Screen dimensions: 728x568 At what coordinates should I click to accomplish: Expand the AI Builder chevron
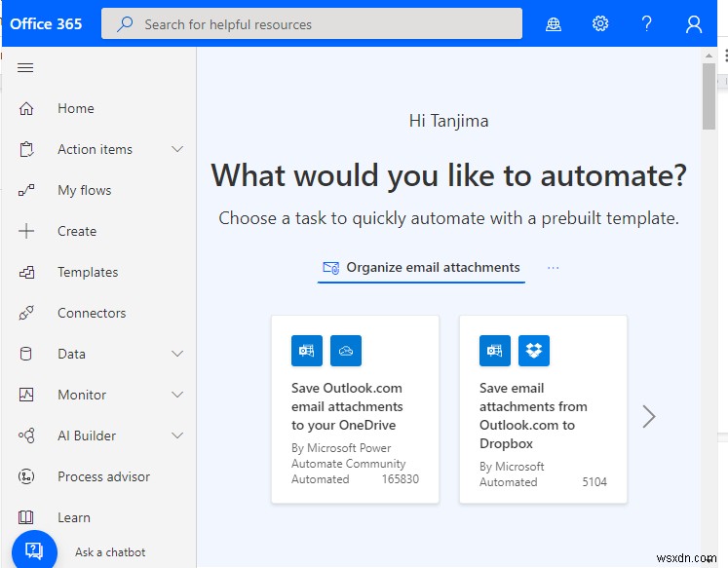click(x=177, y=435)
